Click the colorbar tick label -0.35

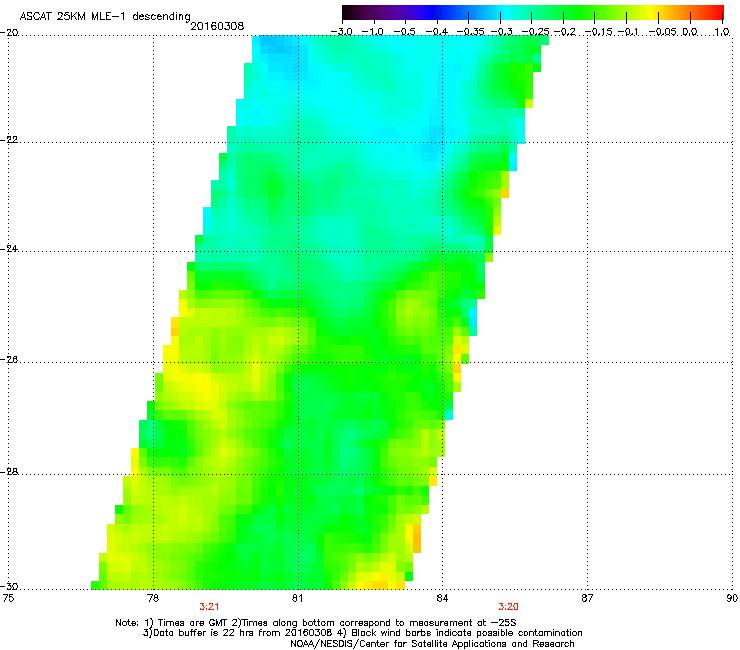(x=471, y=32)
